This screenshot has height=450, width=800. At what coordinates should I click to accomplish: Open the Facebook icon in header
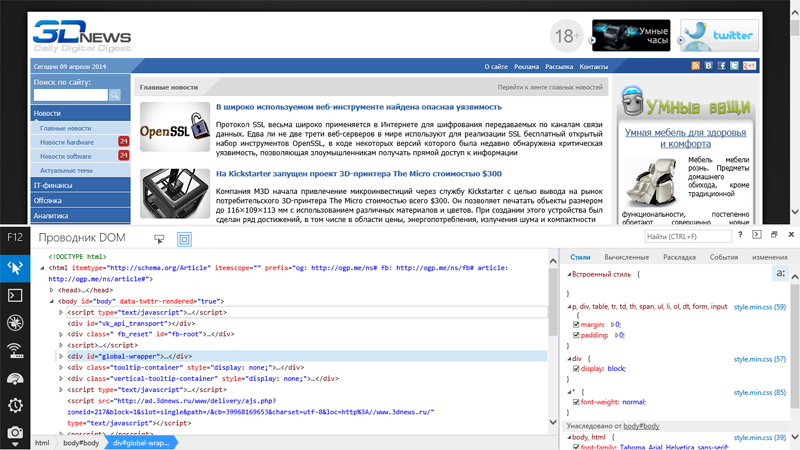[x=721, y=66]
